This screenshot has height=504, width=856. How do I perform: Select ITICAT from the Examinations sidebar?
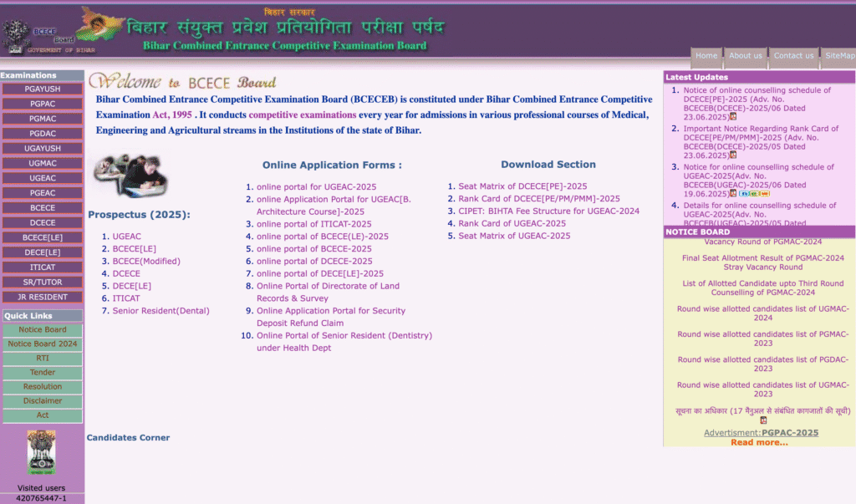[42, 267]
